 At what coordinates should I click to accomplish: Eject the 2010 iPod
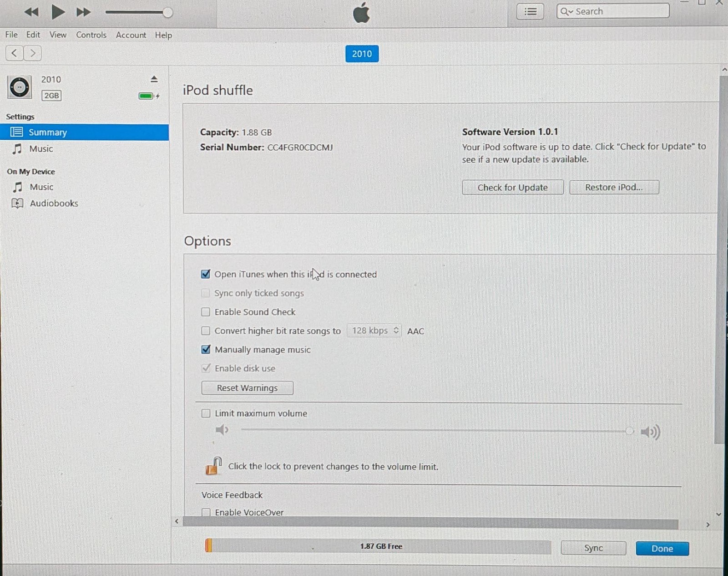[x=154, y=79]
